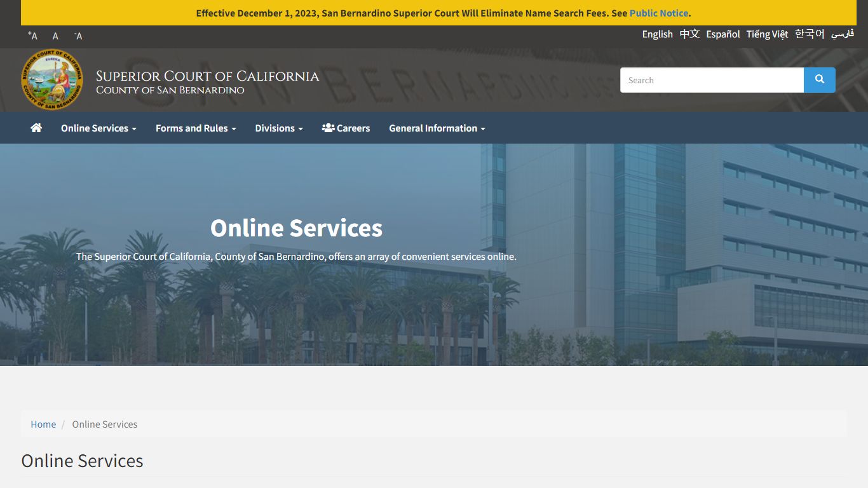Switch language to Español
The width and height of the screenshot is (868, 488).
723,34
